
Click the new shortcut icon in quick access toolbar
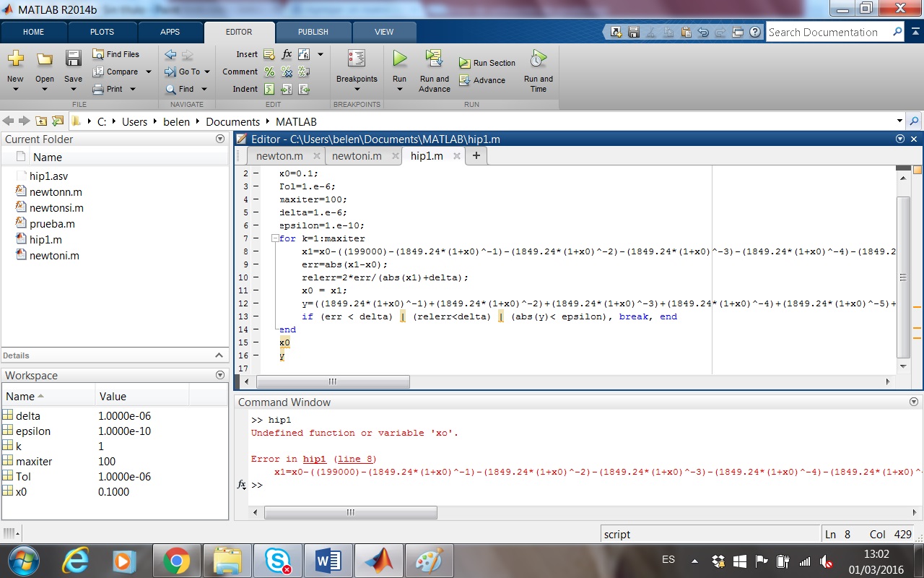(x=616, y=32)
